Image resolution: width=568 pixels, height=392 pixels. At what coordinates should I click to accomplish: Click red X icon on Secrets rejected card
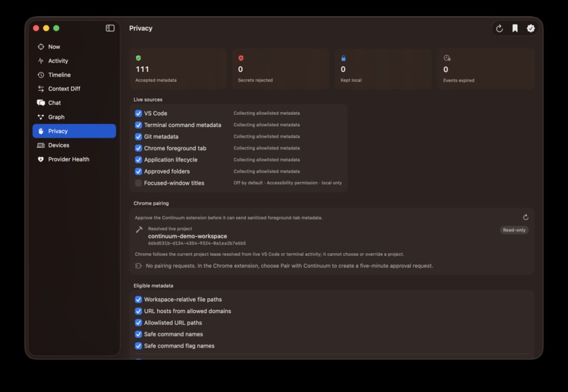(241, 58)
